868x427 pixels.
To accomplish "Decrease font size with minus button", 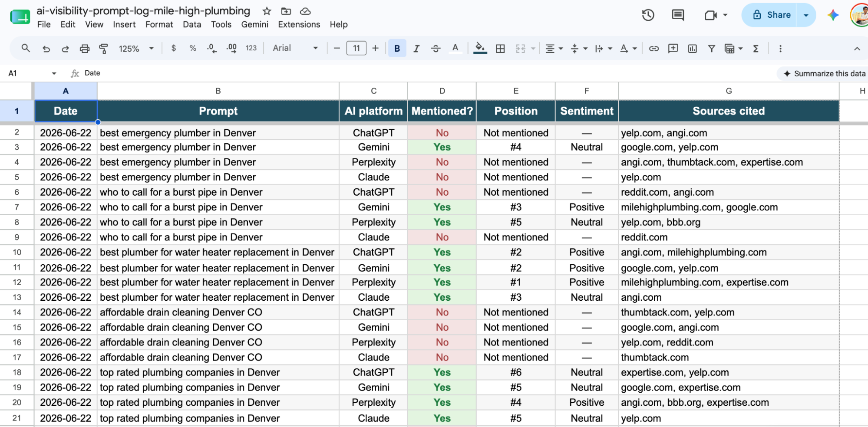I will [x=337, y=48].
